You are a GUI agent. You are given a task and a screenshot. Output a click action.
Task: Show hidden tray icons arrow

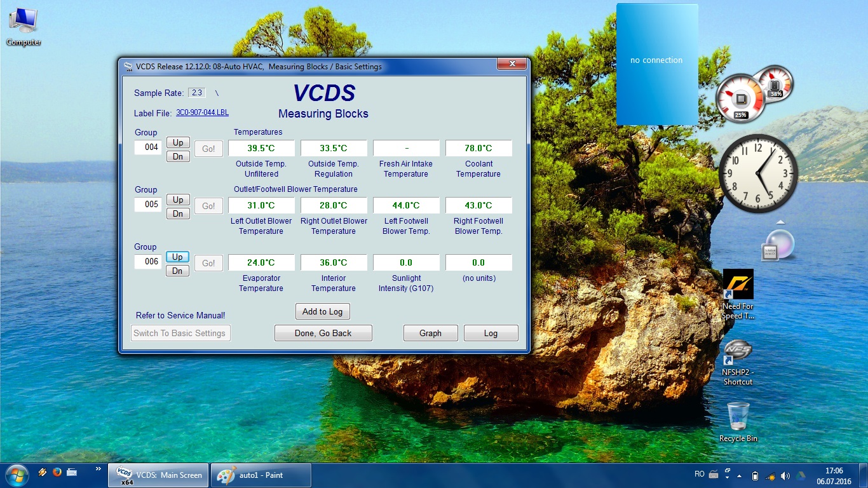[738, 475]
